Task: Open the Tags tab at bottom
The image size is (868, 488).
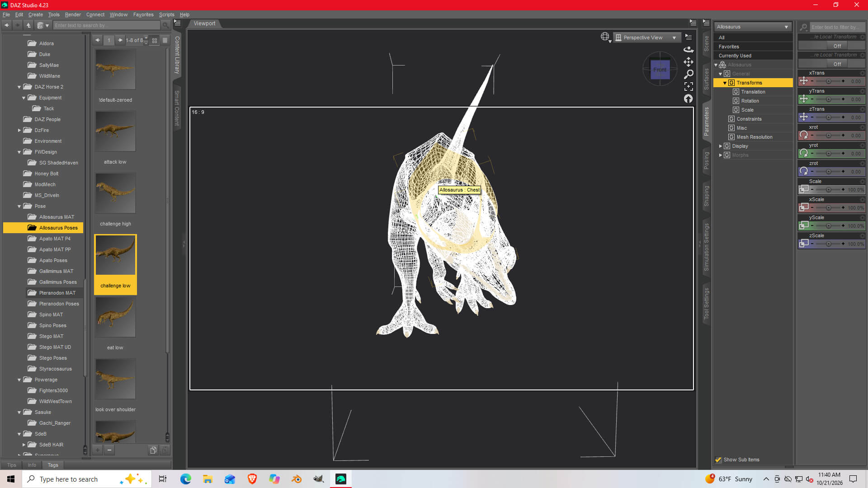Action: click(53, 465)
